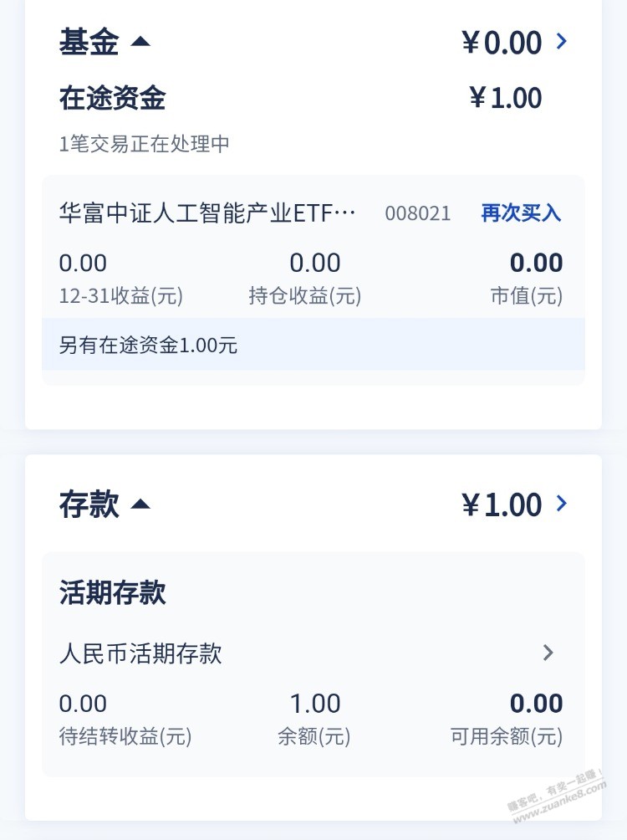Open 人民币活期存款 via chevron arrow
627x840 pixels.
point(548,653)
